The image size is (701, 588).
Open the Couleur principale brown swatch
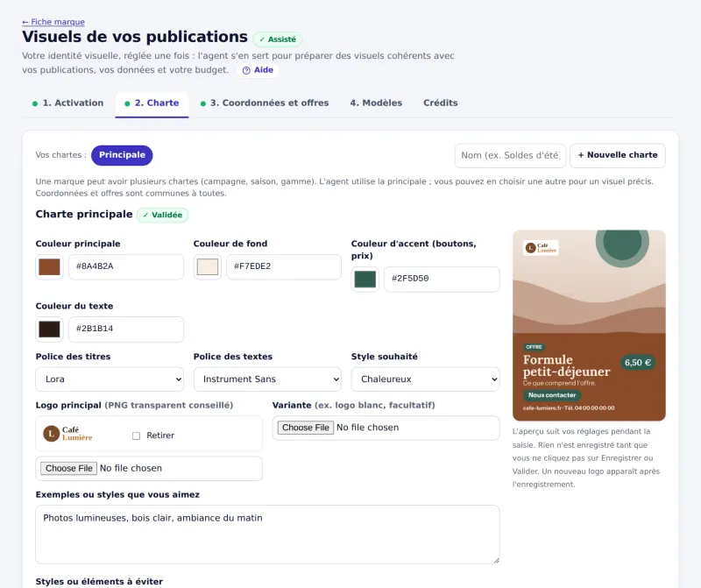[x=49, y=267]
